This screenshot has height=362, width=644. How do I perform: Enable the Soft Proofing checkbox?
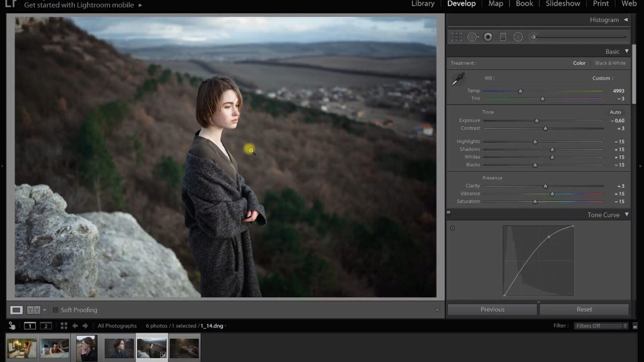[56, 310]
